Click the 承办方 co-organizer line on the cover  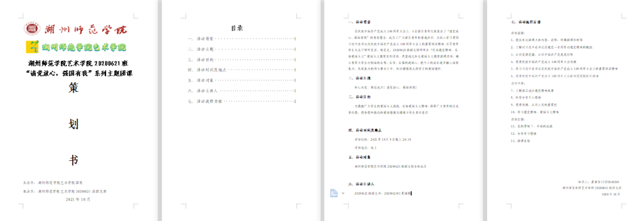click(x=66, y=191)
